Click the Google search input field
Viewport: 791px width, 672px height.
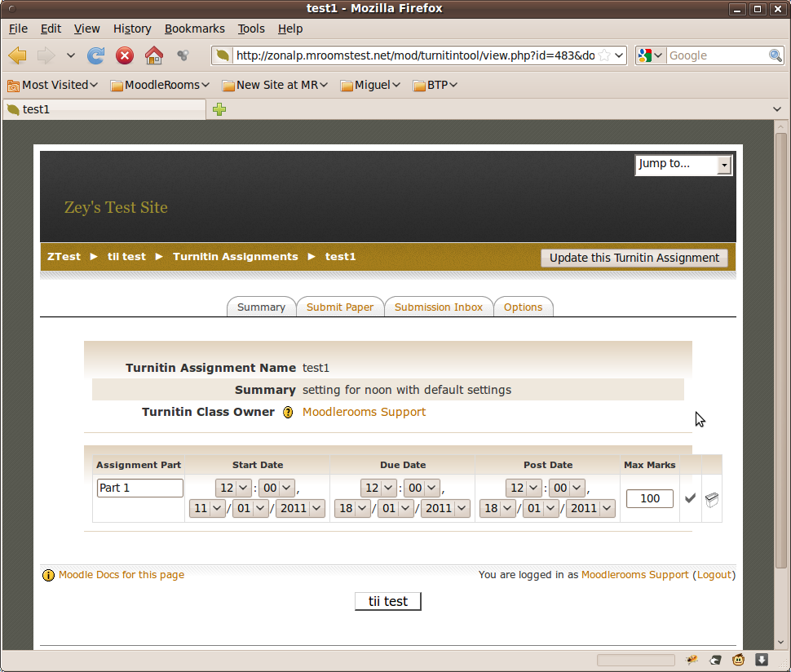717,55
